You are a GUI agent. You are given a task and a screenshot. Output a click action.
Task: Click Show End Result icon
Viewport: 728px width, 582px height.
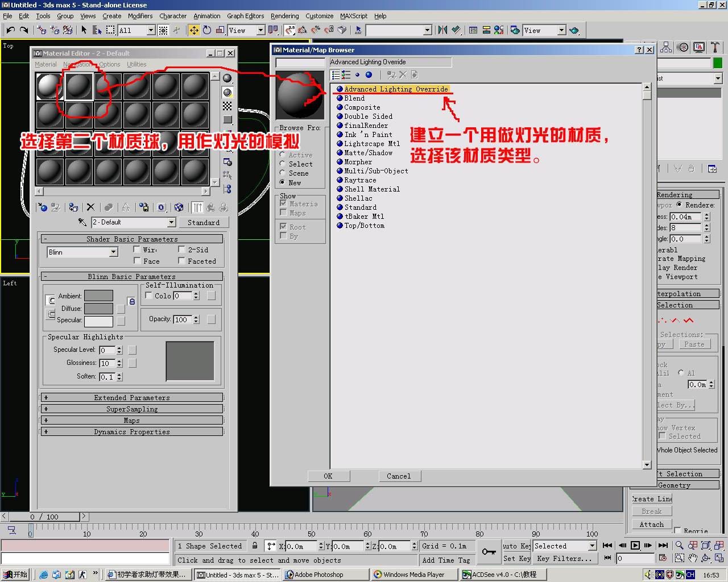tap(197, 207)
